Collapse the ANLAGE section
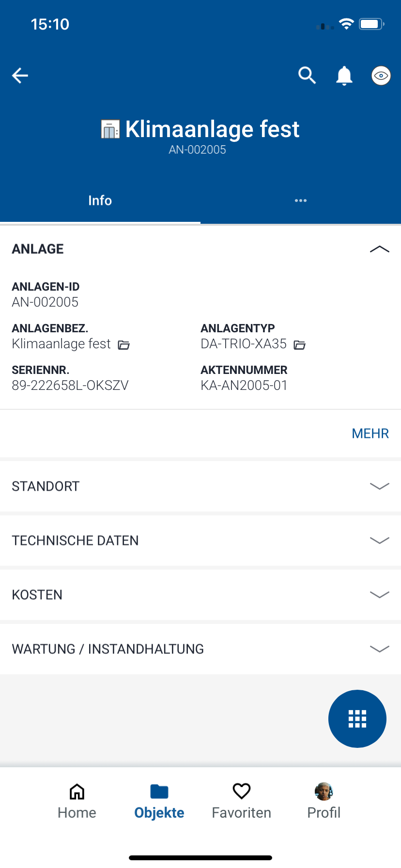 pos(379,249)
